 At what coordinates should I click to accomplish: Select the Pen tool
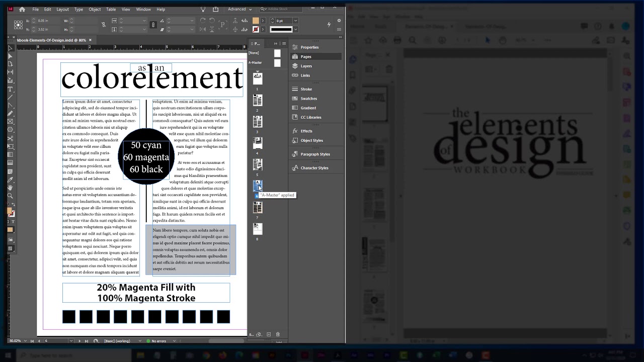[10, 105]
